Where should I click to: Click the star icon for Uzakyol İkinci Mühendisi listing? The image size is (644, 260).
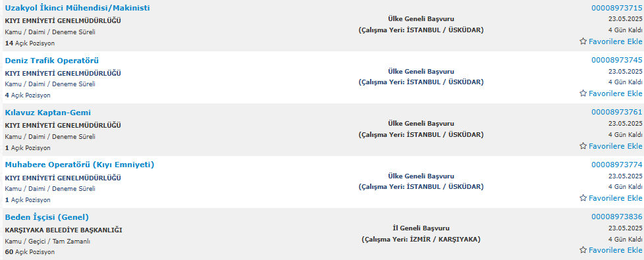pyautogui.click(x=583, y=41)
